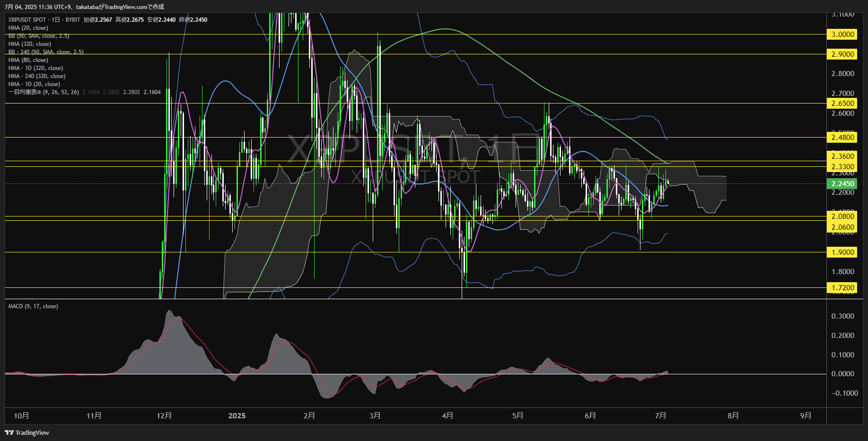Select the 3月 time axis label
The width and height of the screenshot is (868, 441).
coord(375,415)
